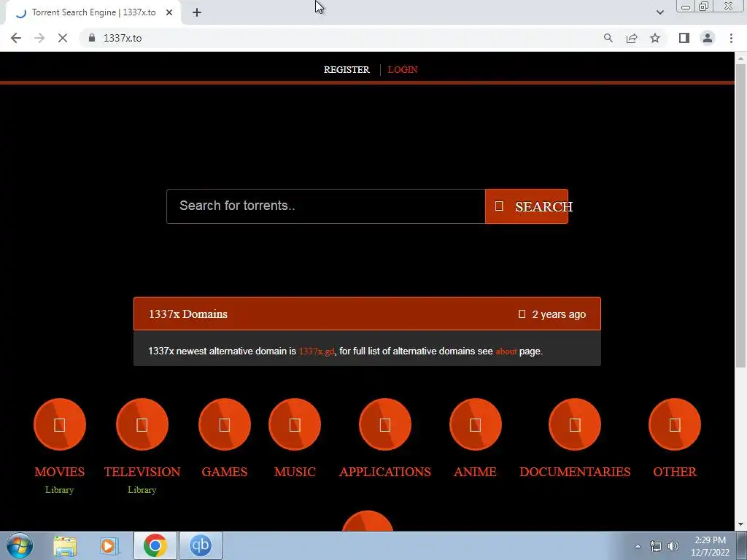Open Windows Media Player from taskbar

[109, 545]
